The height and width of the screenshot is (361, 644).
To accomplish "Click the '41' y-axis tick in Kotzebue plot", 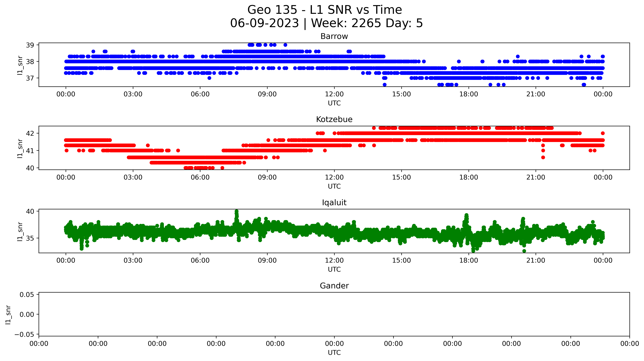I will [x=30, y=151].
